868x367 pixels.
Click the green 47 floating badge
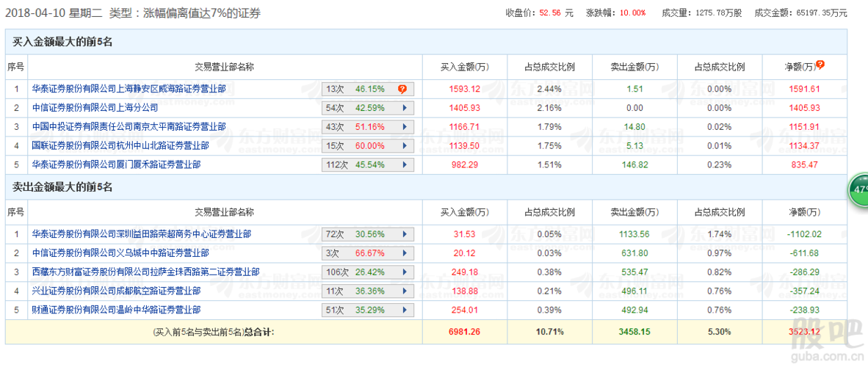858,189
